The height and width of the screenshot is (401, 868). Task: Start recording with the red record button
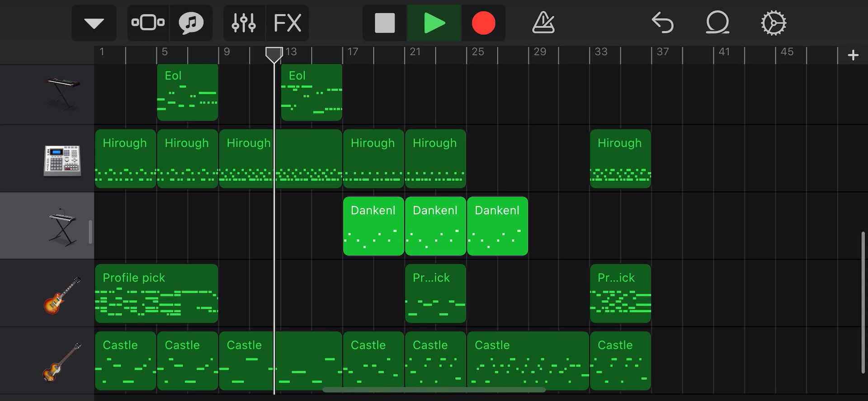point(483,23)
